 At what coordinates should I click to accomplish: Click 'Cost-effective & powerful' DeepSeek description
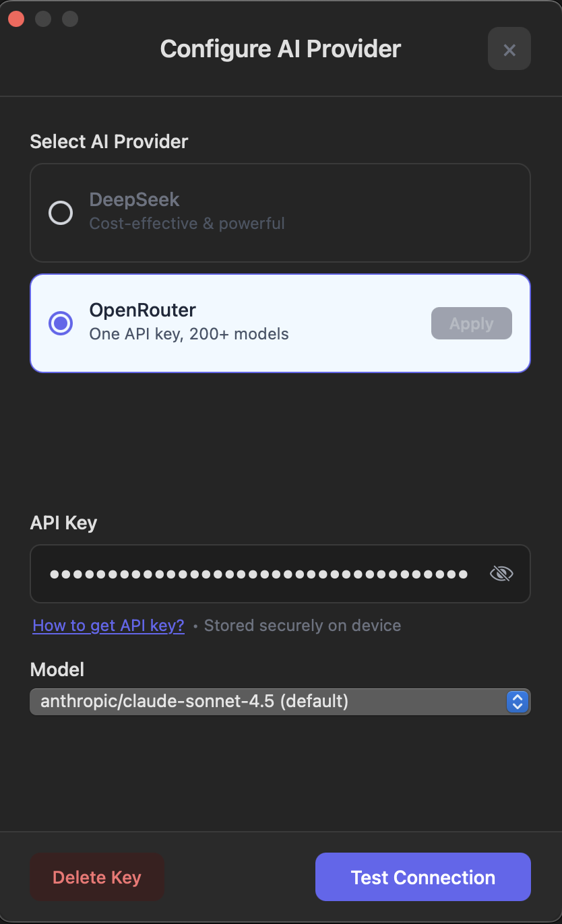pos(187,223)
